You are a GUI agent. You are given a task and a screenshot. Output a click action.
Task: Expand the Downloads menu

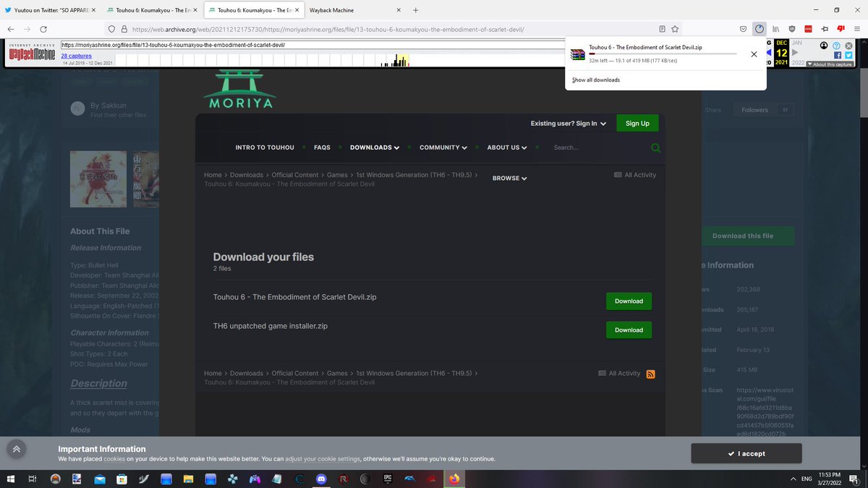(x=375, y=147)
